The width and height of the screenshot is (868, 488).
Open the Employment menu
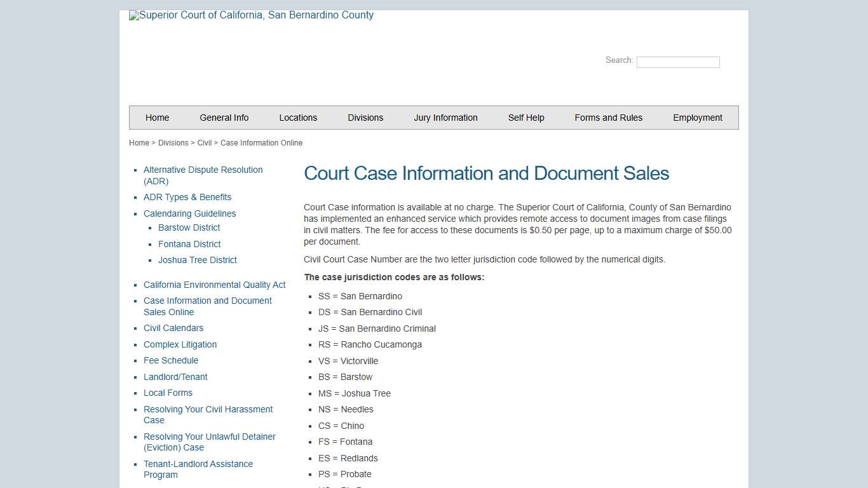coord(698,118)
